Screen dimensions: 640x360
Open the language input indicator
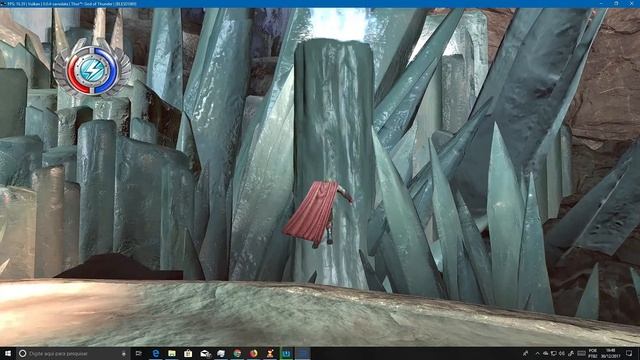593,353
